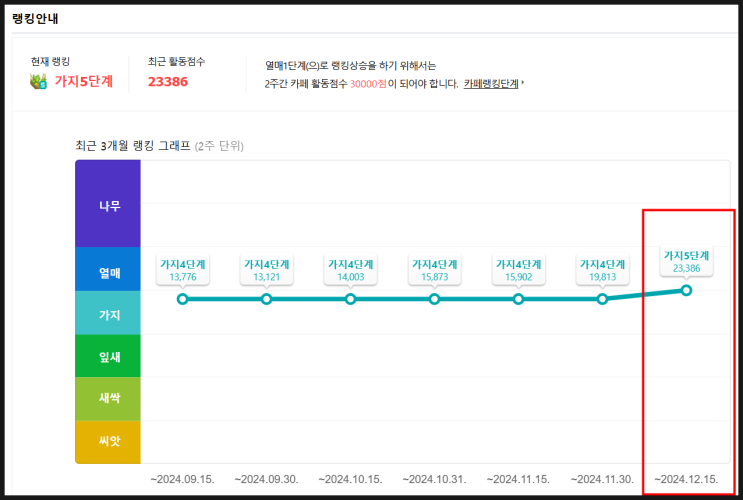Click the ~2024.10.15. date label
The height and width of the screenshot is (500, 743).
(350, 479)
